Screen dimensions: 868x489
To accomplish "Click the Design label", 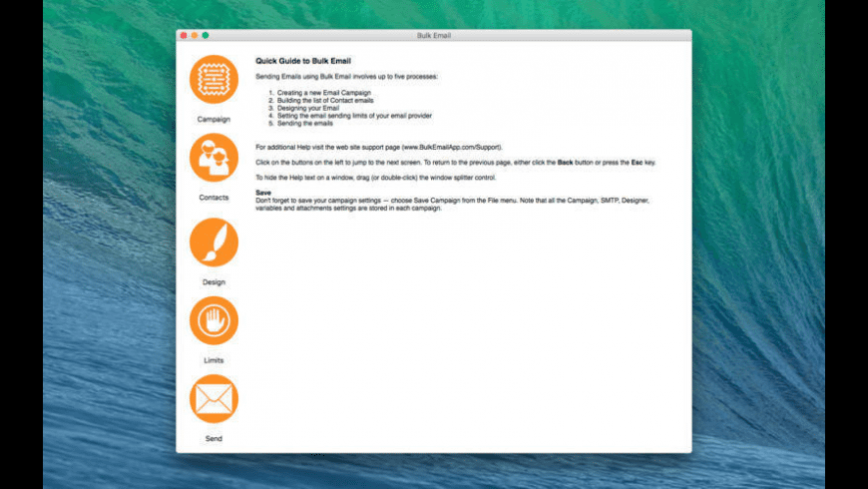I will 214,281.
